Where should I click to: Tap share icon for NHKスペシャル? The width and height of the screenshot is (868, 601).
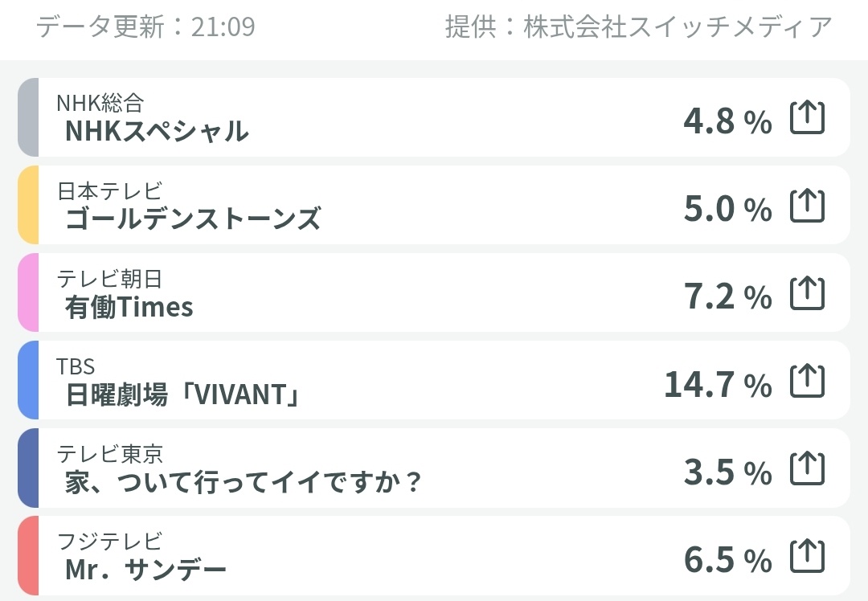click(x=807, y=117)
